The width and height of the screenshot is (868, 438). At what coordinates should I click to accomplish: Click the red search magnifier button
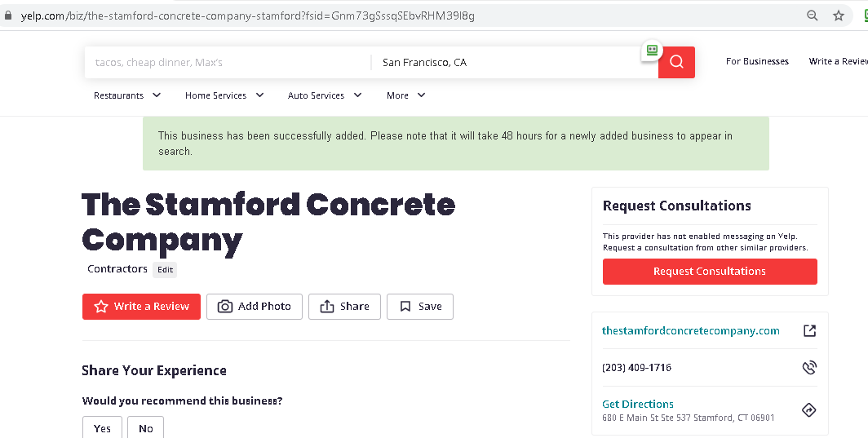[676, 62]
